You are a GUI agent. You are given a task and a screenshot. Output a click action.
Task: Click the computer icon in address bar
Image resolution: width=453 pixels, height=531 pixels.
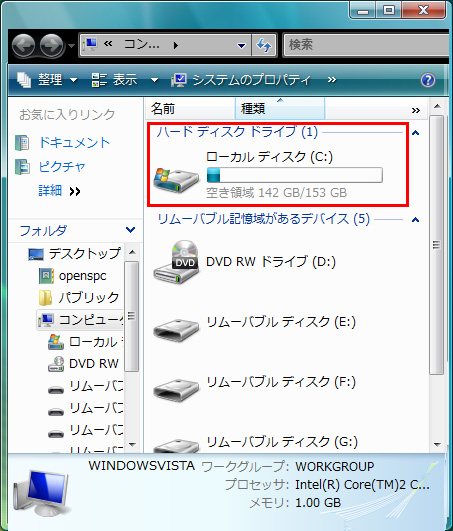tap(90, 44)
